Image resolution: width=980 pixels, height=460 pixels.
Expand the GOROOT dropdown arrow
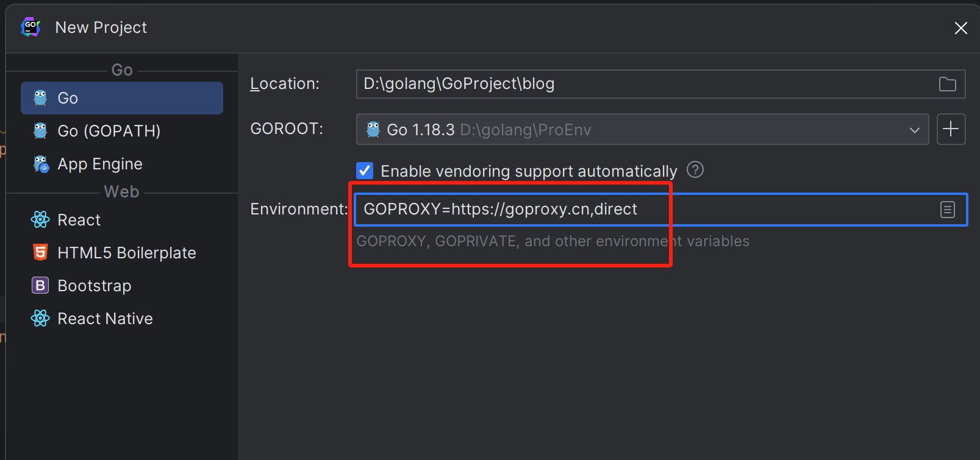(914, 130)
